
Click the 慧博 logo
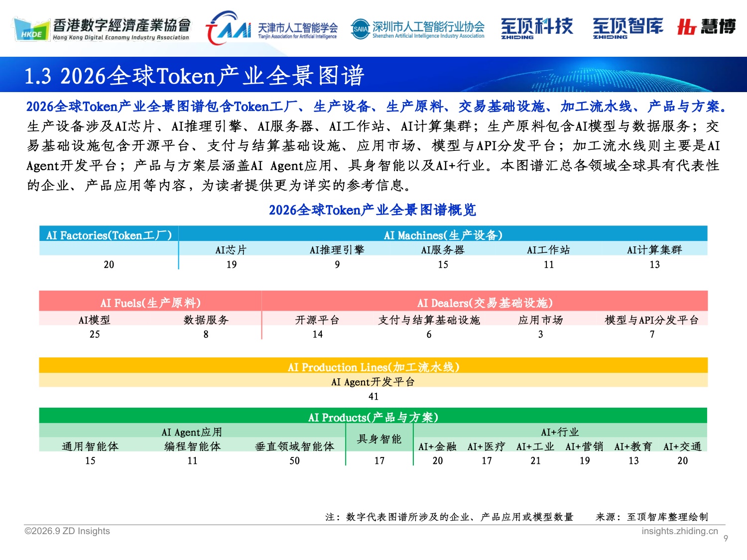click(706, 26)
